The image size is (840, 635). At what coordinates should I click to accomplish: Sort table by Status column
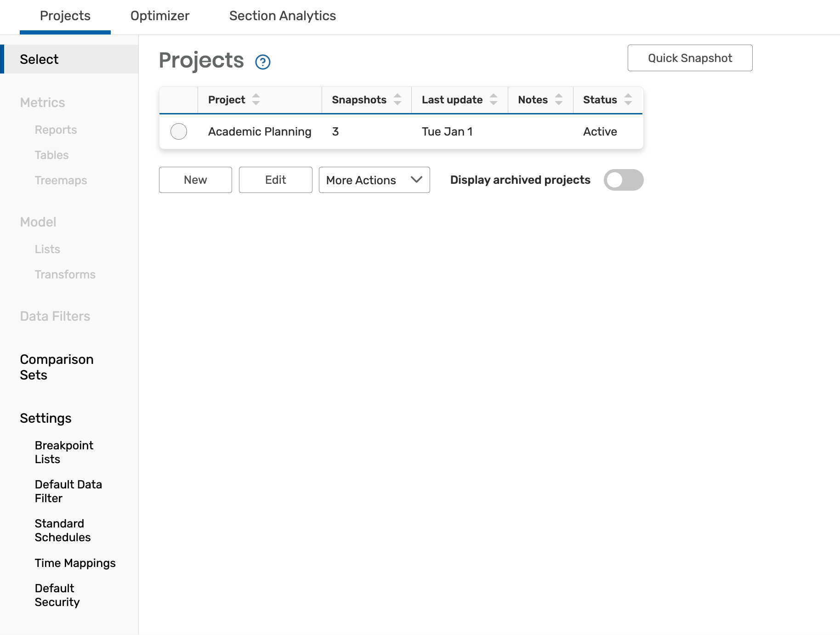pos(628,99)
